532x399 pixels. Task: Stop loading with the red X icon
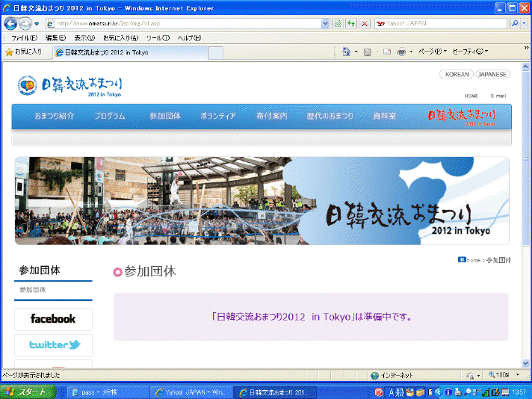point(365,23)
